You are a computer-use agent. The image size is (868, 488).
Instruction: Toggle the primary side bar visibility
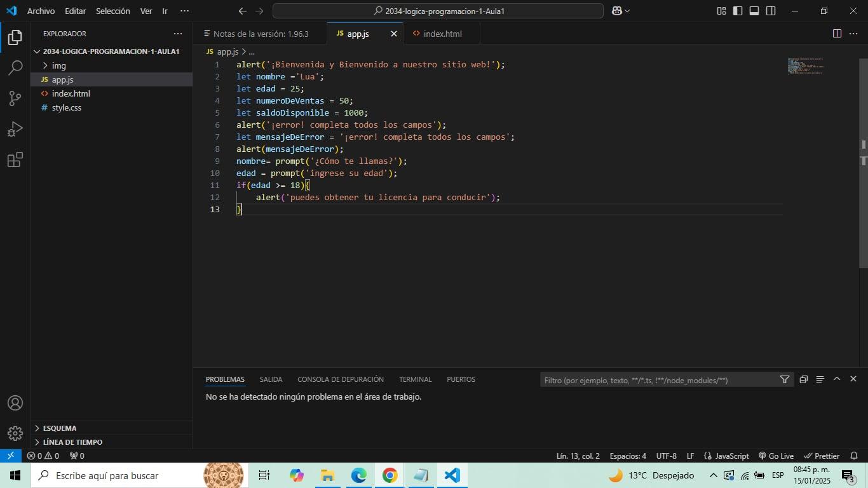[738, 11]
